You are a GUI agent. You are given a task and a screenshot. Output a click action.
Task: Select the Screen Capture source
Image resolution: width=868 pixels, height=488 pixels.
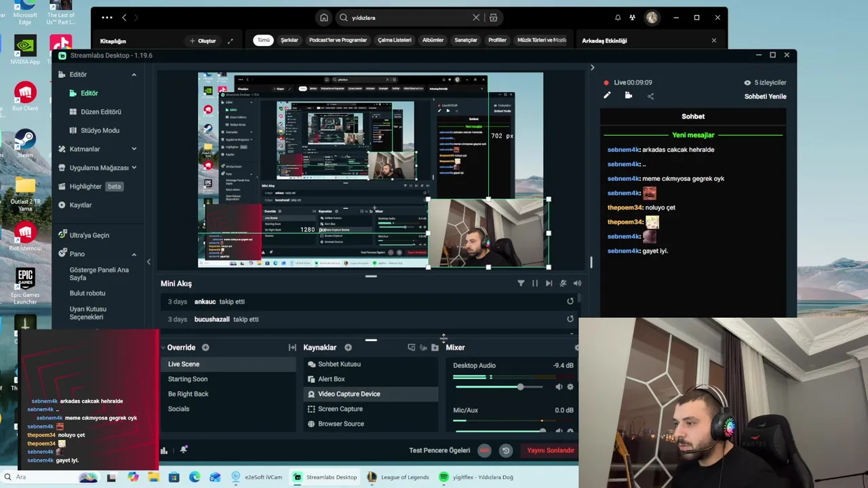371,409
